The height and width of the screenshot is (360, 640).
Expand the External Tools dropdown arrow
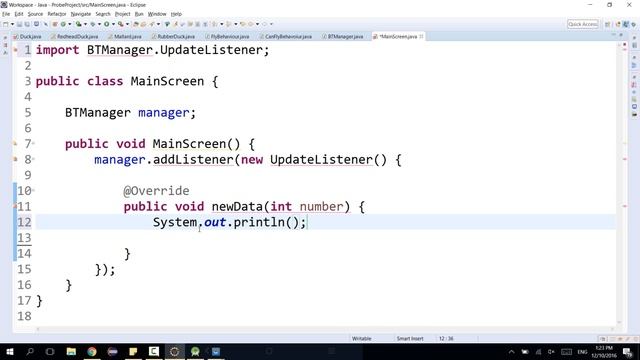(127, 24)
